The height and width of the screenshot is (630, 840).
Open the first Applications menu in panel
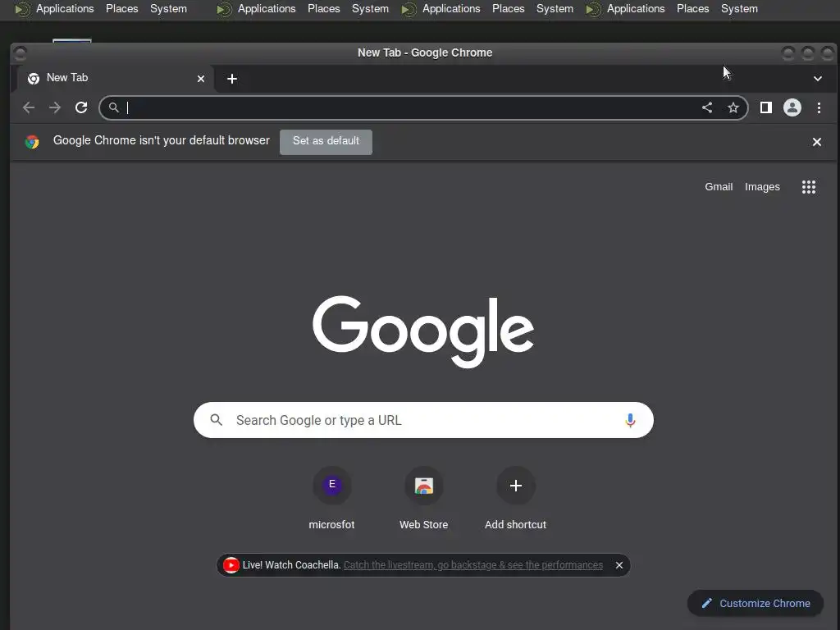click(65, 8)
